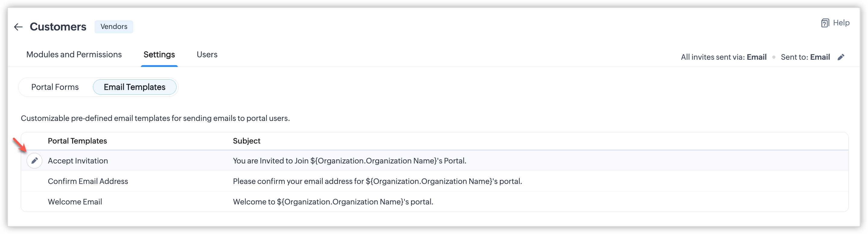Image resolution: width=868 pixels, height=234 pixels.
Task: Click the 'You are Invited to Join' subject
Action: (349, 161)
